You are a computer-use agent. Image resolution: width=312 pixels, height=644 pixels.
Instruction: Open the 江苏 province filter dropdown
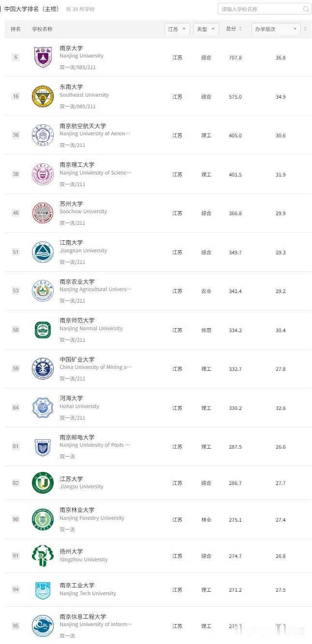[177, 29]
